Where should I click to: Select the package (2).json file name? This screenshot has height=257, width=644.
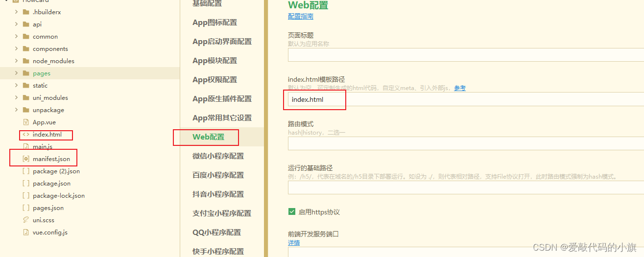coord(56,171)
